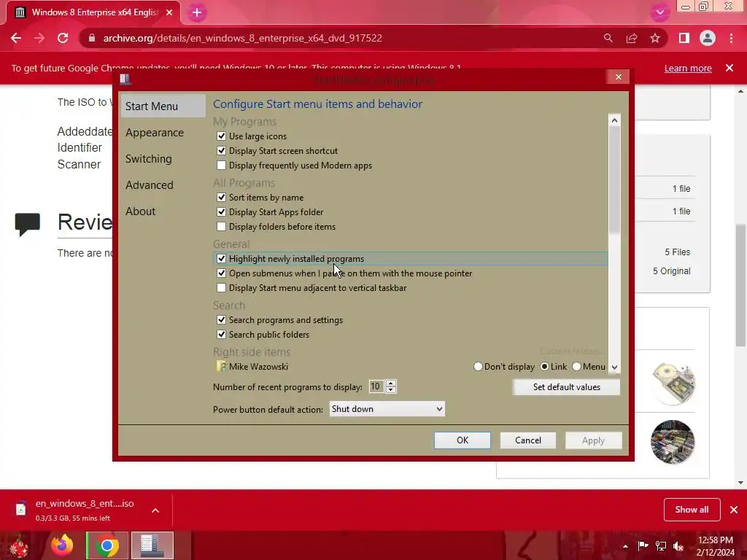Screen dimensions: 747x560
Task: Click the settings list scrollbar thumb
Action: pos(614,180)
